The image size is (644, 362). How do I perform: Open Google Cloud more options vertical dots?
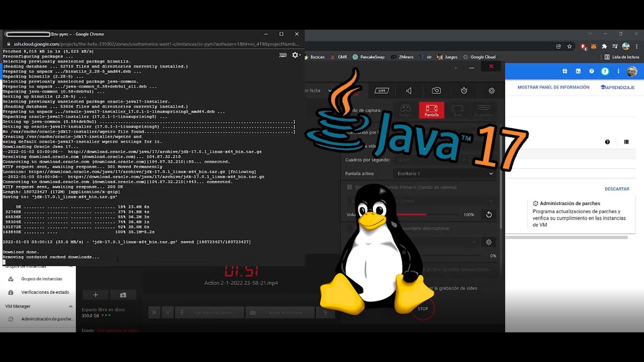tap(618, 71)
